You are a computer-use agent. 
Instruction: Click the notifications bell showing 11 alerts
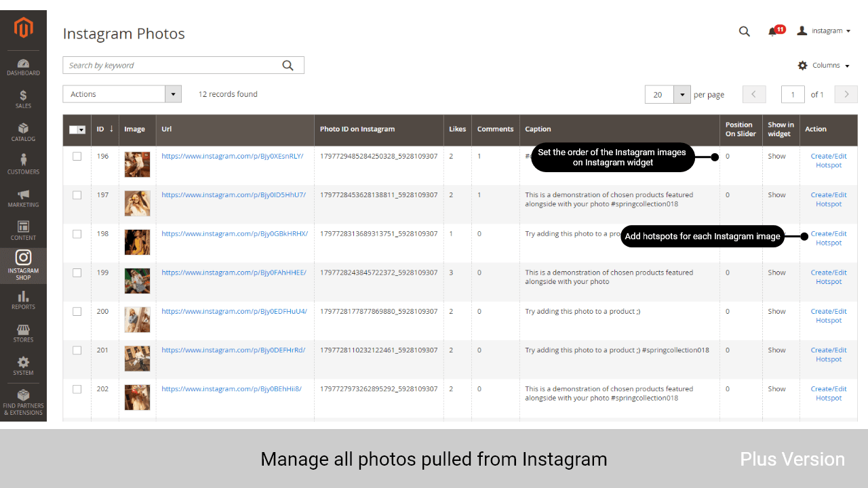(774, 31)
